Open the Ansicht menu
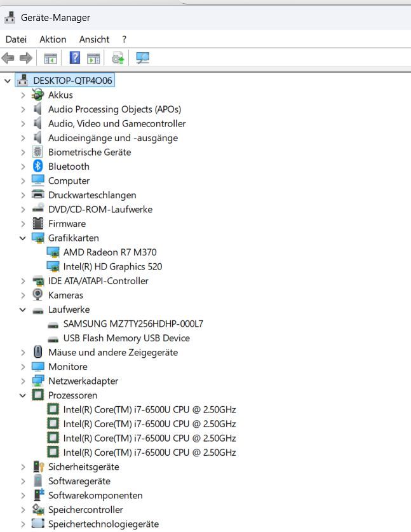 [x=94, y=39]
